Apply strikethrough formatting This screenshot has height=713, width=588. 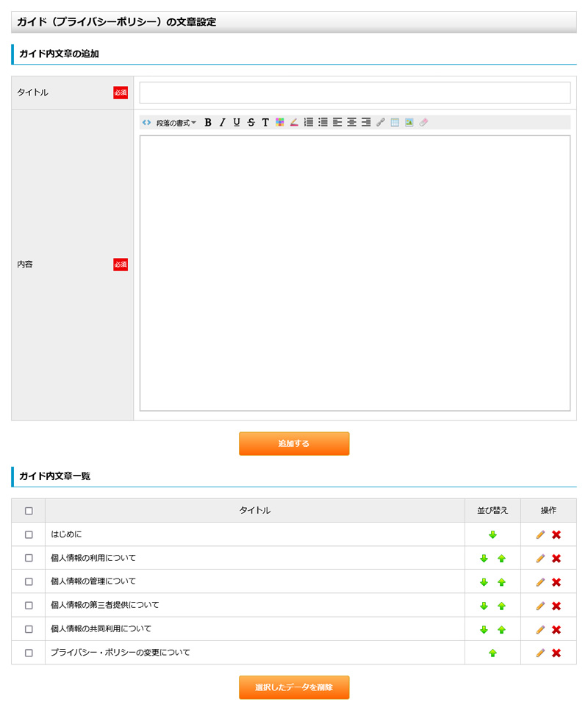pos(251,123)
